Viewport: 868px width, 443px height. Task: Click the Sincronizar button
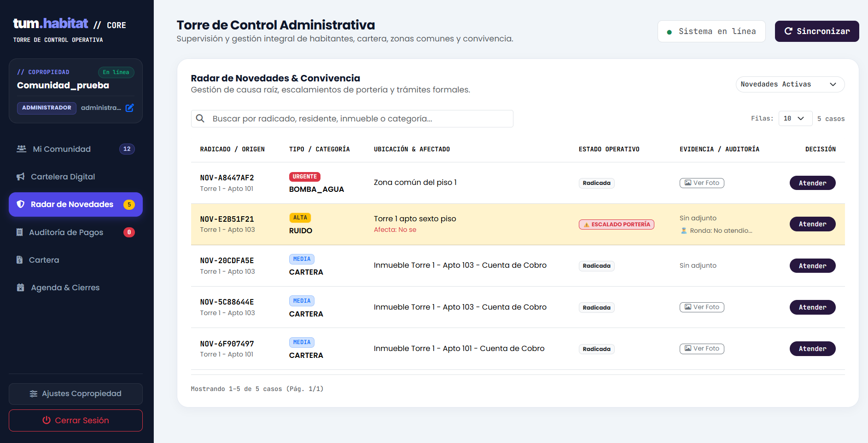pyautogui.click(x=817, y=31)
